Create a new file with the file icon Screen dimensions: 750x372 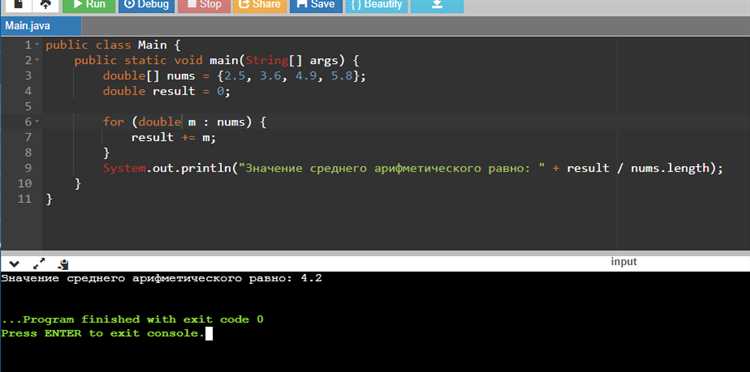point(17,5)
